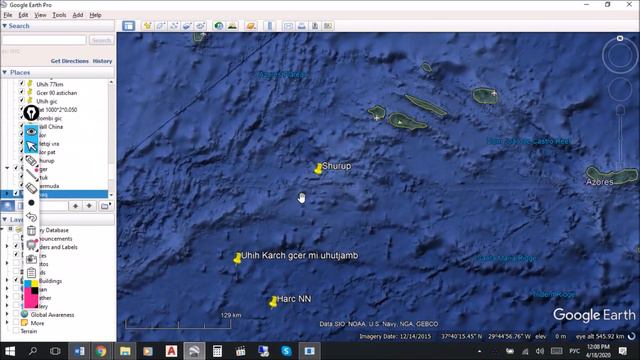
Task: Open the Edit menu
Action: coord(23,15)
